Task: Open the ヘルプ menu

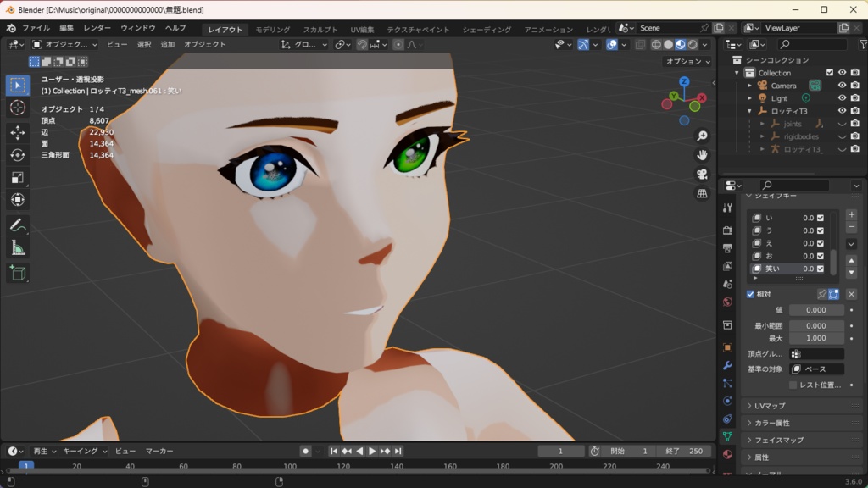Action: pyautogui.click(x=175, y=28)
